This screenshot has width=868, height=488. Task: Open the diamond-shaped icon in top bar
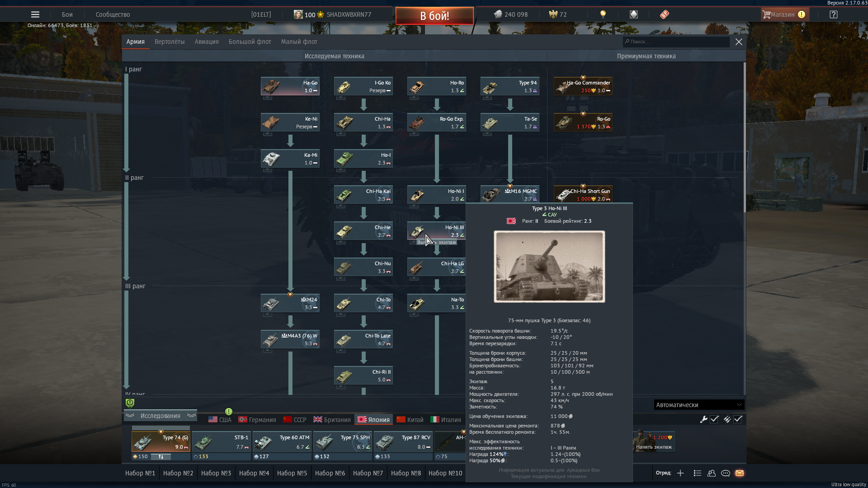[634, 14]
